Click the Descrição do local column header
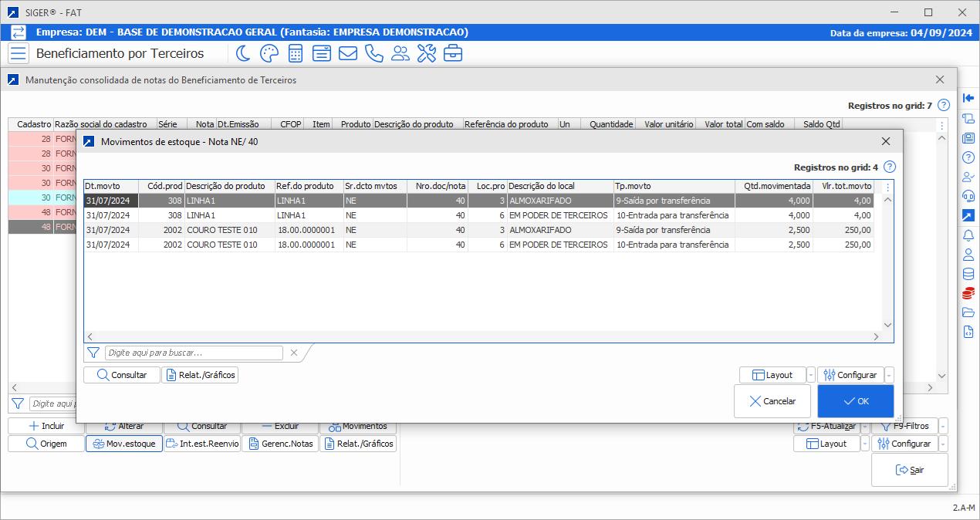This screenshot has height=520, width=980. coord(559,186)
